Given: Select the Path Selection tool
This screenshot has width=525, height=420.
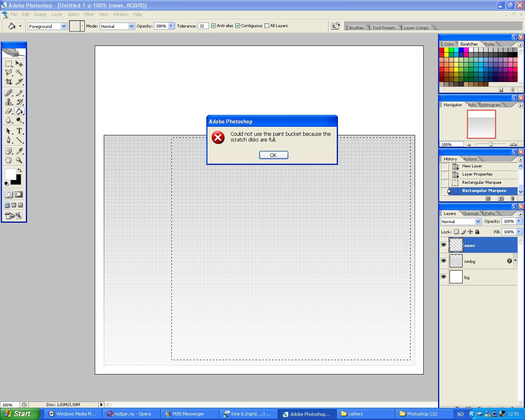Looking at the screenshot, I should (x=9, y=131).
